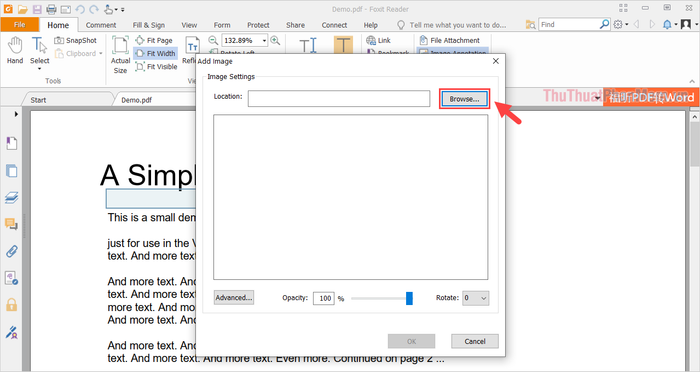Click the zoom in magnifier
This screenshot has height=372, width=700.
[x=275, y=40]
